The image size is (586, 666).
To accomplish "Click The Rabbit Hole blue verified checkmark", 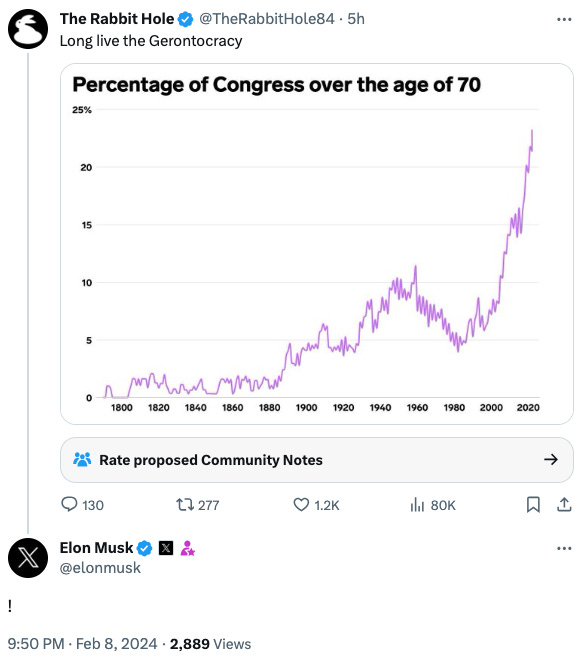I will point(185,19).
